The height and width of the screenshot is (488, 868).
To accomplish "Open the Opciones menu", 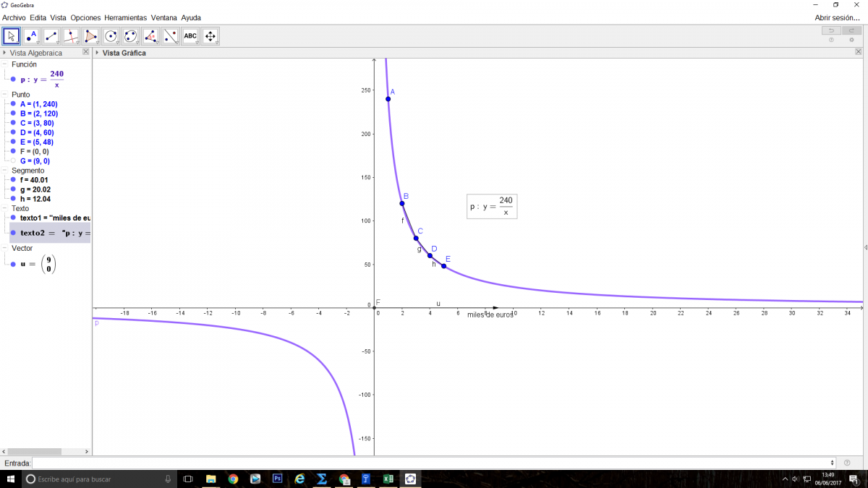I will [85, 17].
